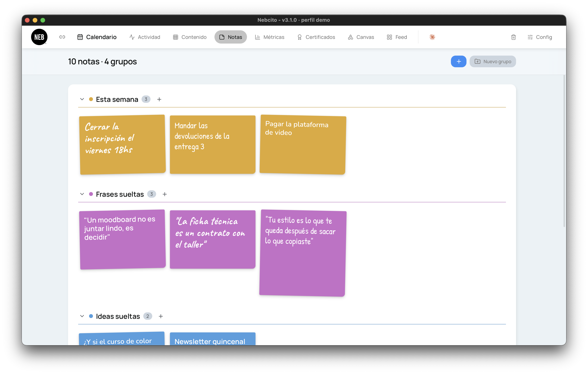Add a new note with blue plus
This screenshot has width=588, height=374.
[458, 61]
